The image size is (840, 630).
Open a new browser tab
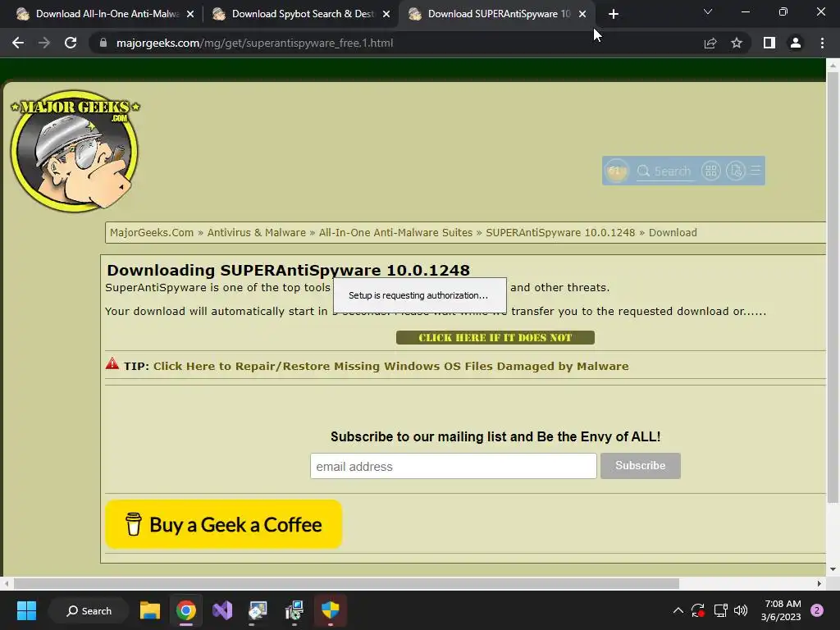(614, 14)
